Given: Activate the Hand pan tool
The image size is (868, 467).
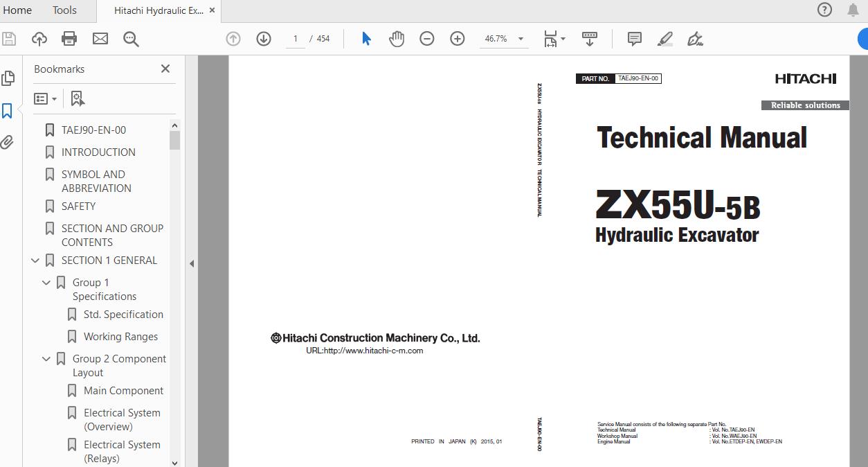Looking at the screenshot, I should (397, 39).
